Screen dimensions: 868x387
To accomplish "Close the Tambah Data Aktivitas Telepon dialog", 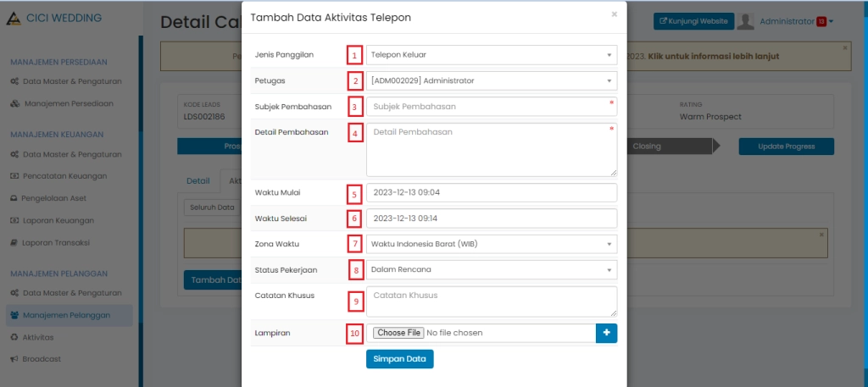I will (x=614, y=14).
